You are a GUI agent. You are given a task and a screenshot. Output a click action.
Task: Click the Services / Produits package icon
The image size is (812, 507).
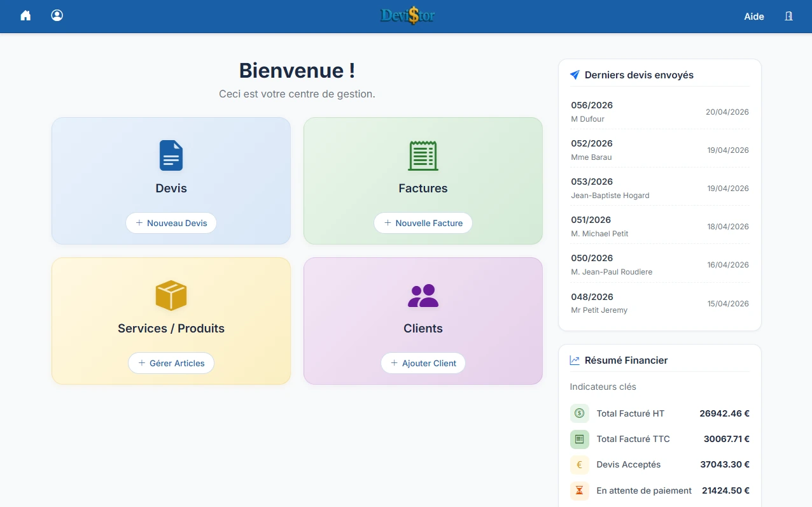point(171,296)
